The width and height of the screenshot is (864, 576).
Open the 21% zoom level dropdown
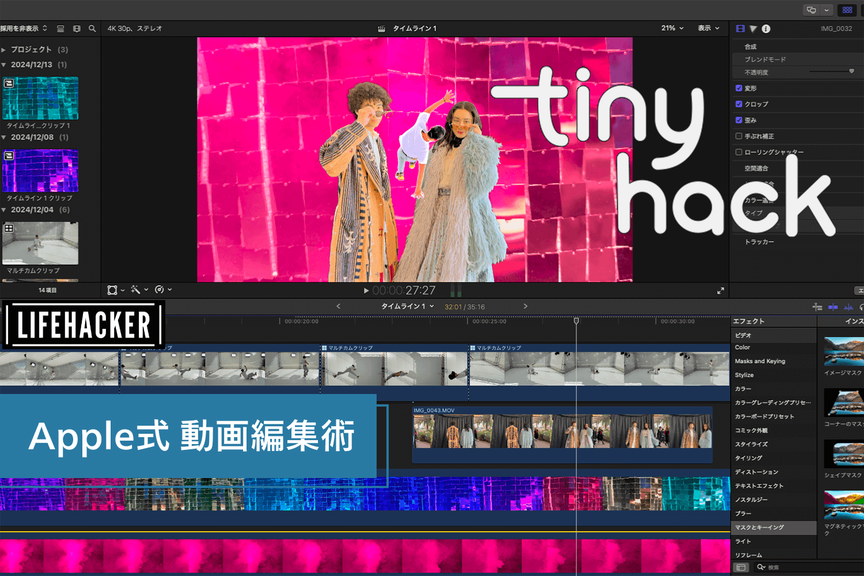[x=671, y=28]
